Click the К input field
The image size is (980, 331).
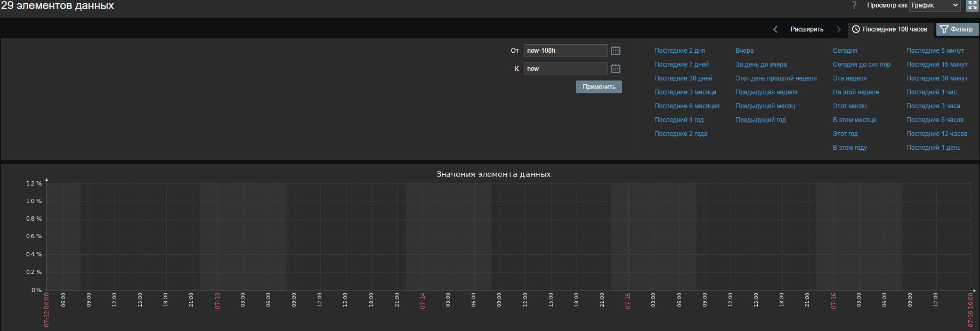565,69
